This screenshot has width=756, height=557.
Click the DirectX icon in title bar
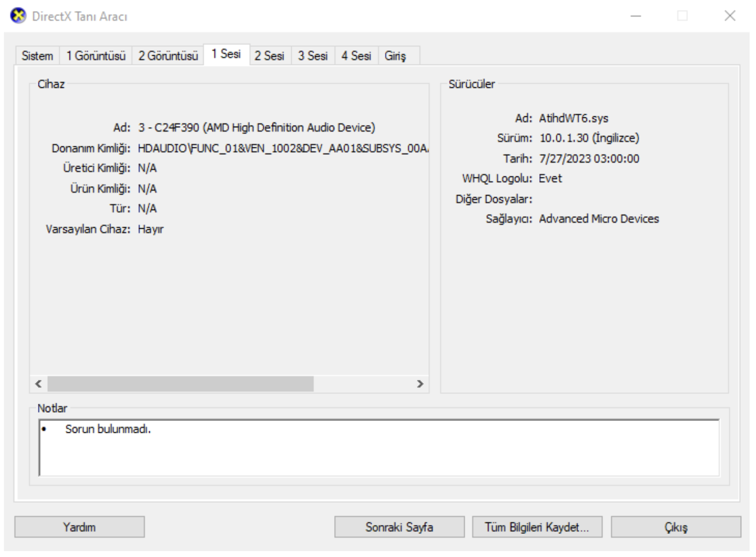[18, 16]
